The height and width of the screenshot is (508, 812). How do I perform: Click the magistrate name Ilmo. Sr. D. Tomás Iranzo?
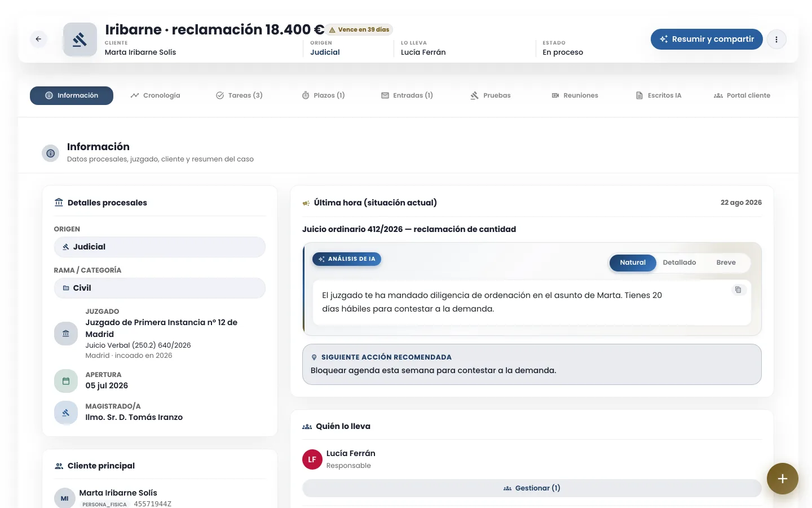click(x=134, y=417)
